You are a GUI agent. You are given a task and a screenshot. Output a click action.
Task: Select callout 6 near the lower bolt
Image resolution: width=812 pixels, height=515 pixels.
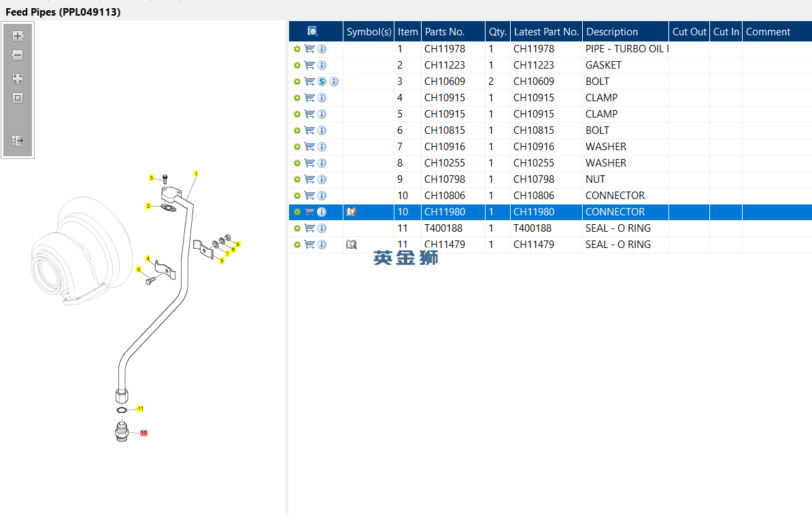click(x=138, y=269)
